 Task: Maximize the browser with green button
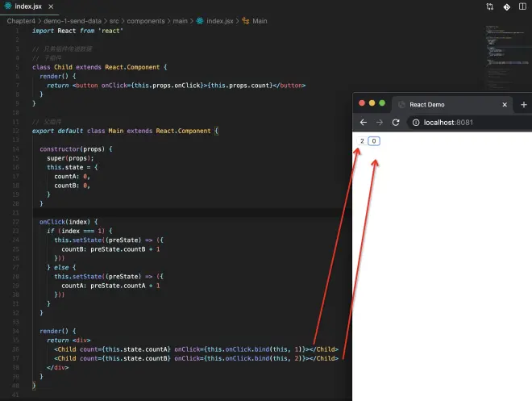coord(382,103)
